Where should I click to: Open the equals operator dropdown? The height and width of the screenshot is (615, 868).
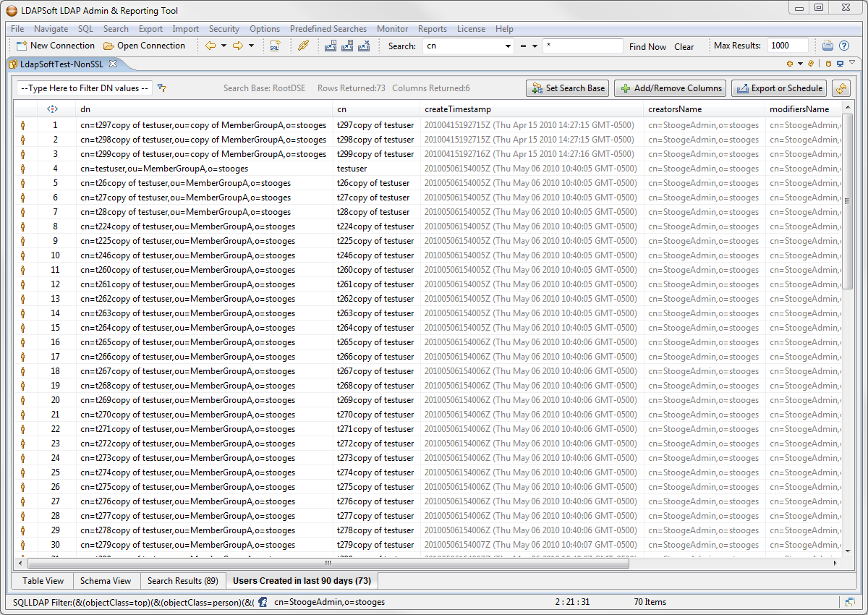coord(535,46)
